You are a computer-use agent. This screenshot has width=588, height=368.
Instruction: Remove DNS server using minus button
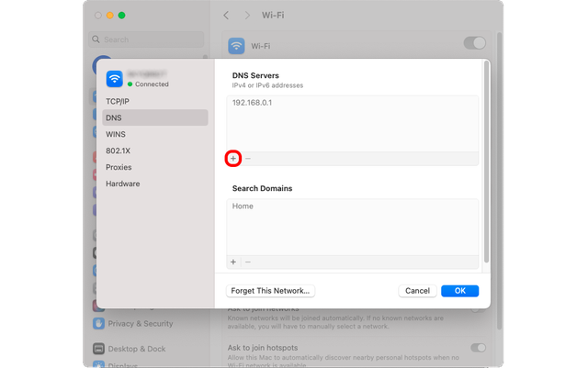click(247, 159)
